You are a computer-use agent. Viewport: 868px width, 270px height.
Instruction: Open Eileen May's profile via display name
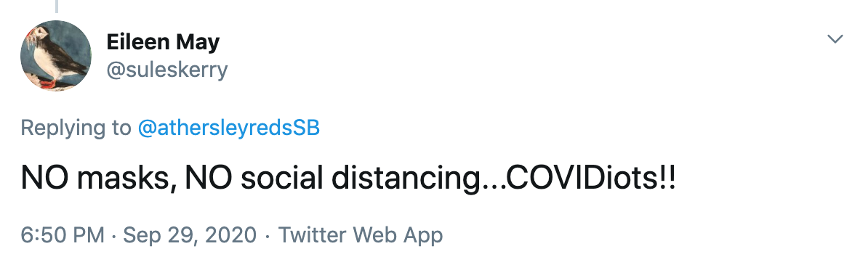163,42
